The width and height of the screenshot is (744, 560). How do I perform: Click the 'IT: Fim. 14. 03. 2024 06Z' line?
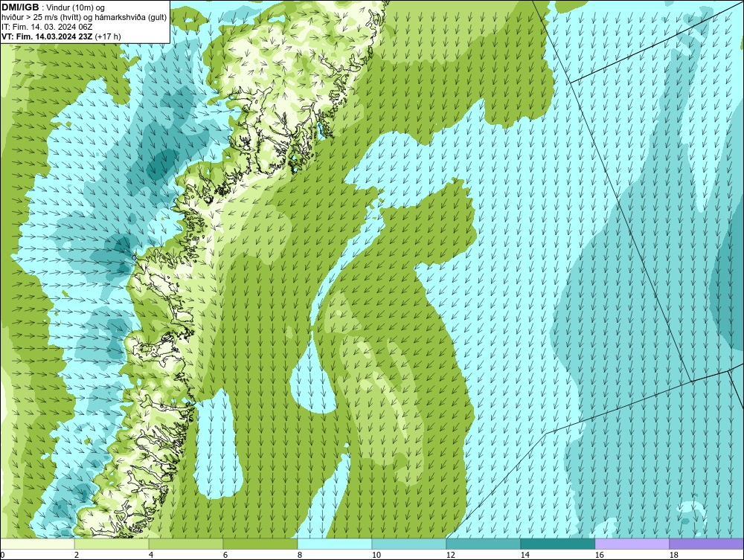[x=47, y=27]
